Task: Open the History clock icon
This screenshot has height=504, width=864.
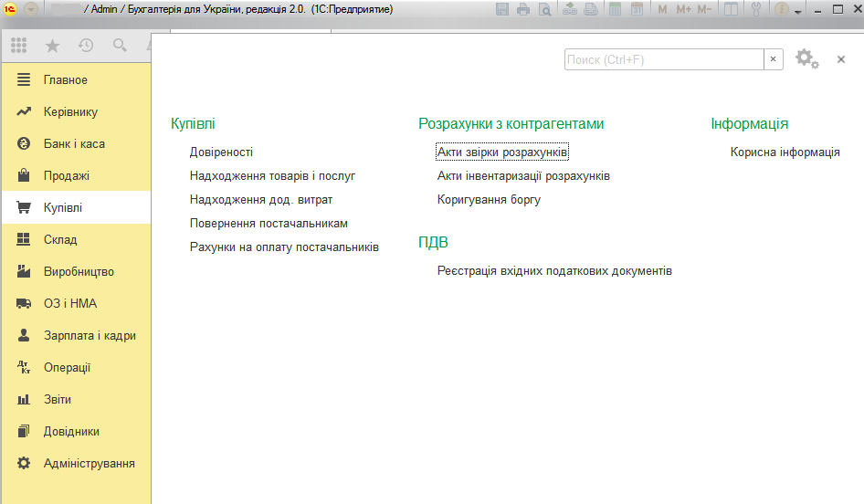Action: coord(86,45)
